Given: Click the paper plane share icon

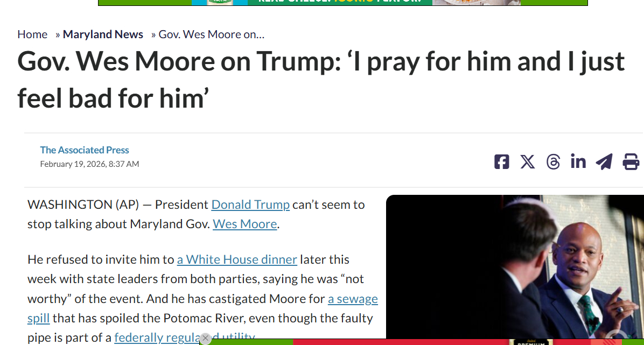Looking at the screenshot, I should tap(604, 161).
